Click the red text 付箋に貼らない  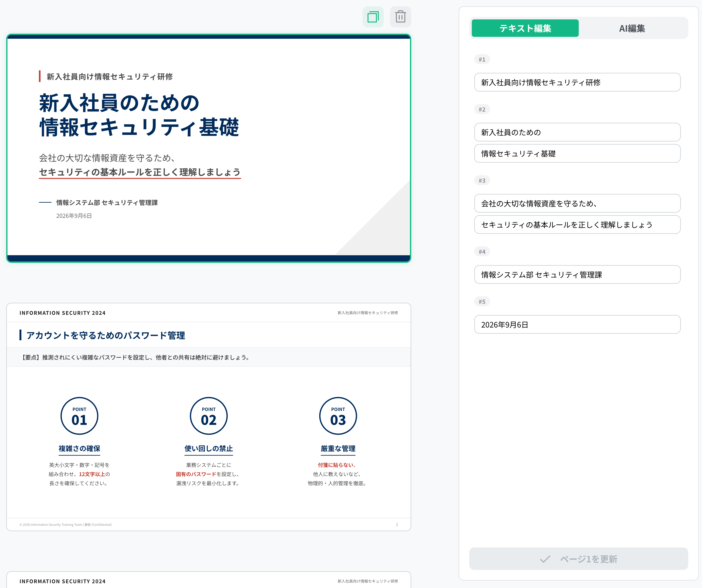(335, 465)
